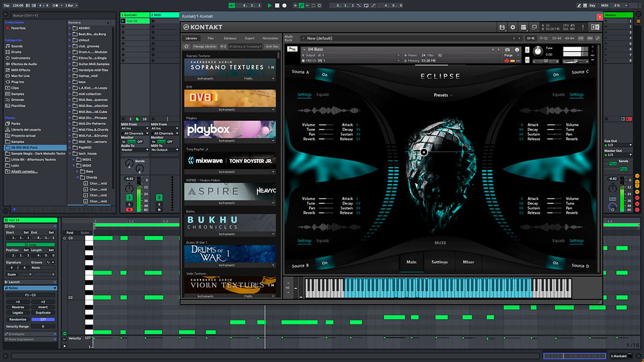Click the Reverse notes button

pyautogui.click(x=17, y=307)
